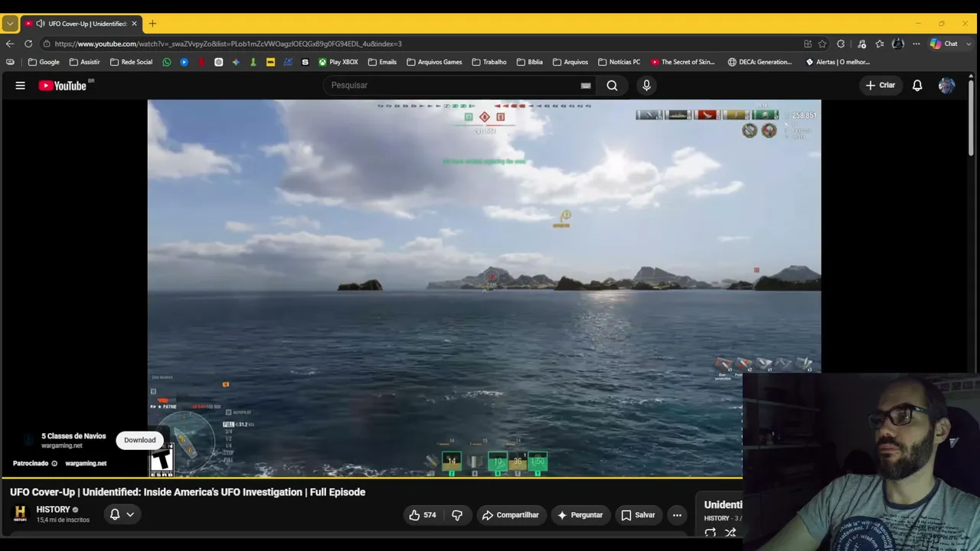The height and width of the screenshot is (551, 980).
Task: Open the chess pawn bookmark icon
Action: pos(253,62)
